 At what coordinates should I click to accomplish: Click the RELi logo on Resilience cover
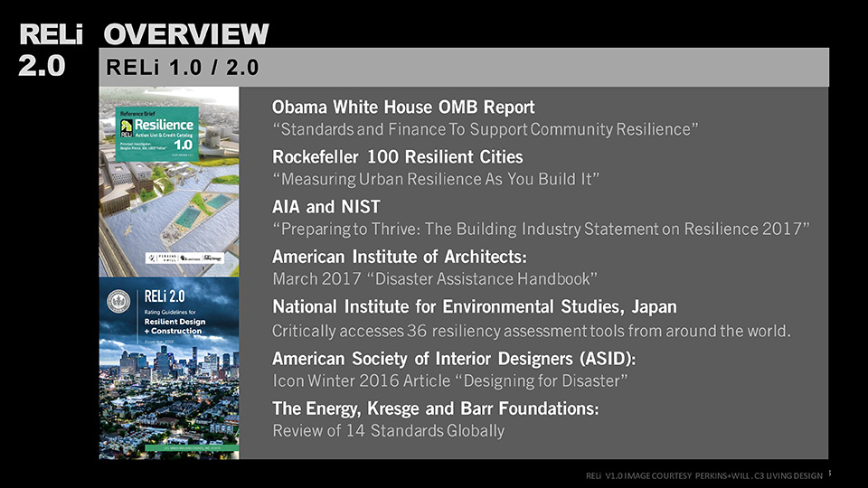coord(115,131)
